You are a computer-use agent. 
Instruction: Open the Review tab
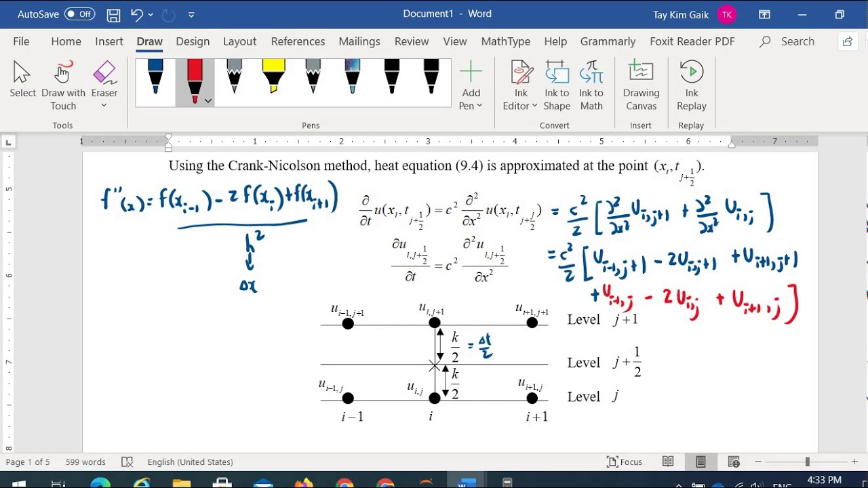[x=411, y=41]
